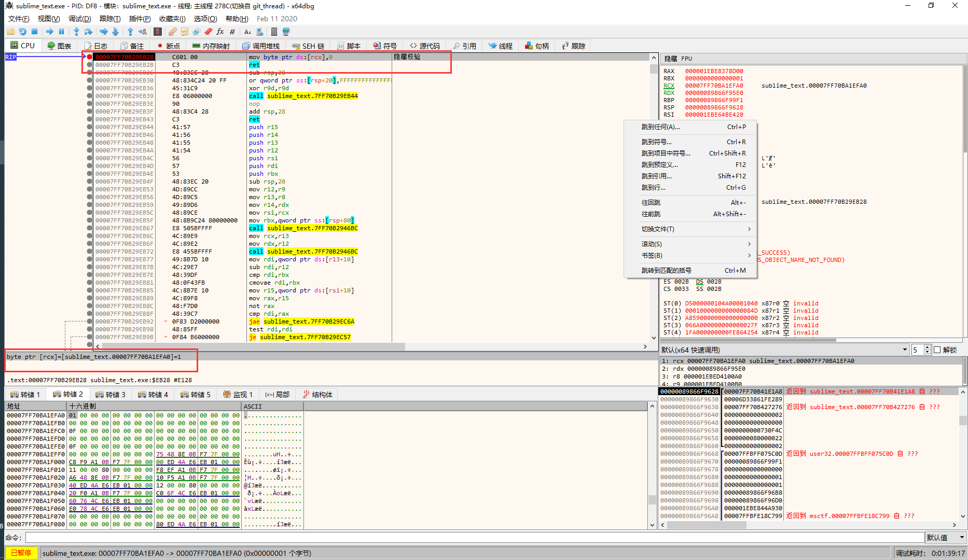Open the Labels tag icon
968x560 pixels.
point(197,32)
